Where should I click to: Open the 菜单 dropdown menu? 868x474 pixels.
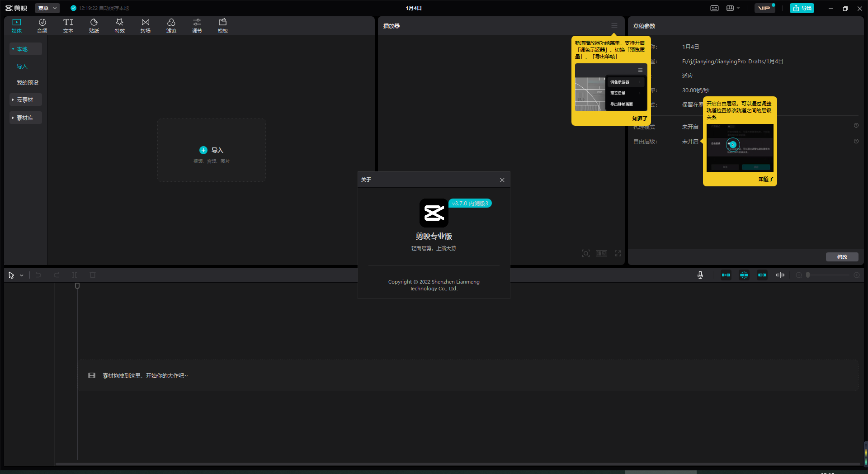click(47, 8)
